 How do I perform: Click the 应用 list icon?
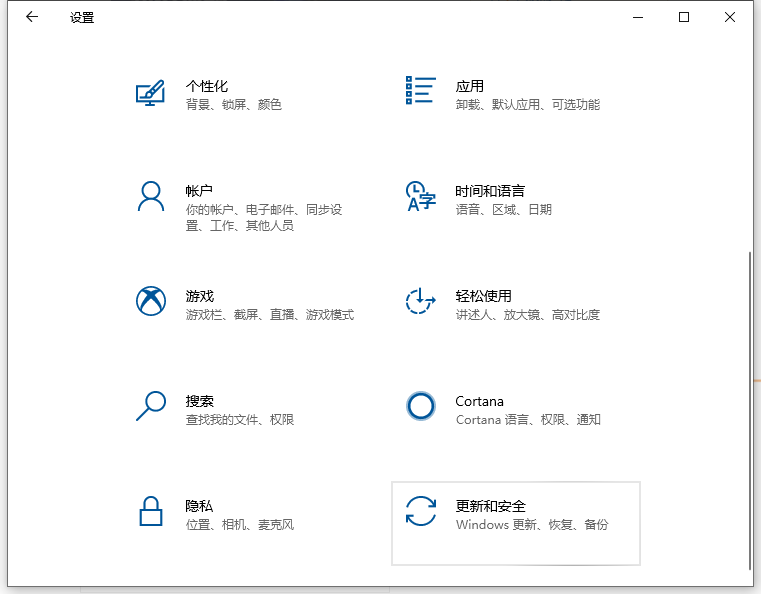click(420, 90)
